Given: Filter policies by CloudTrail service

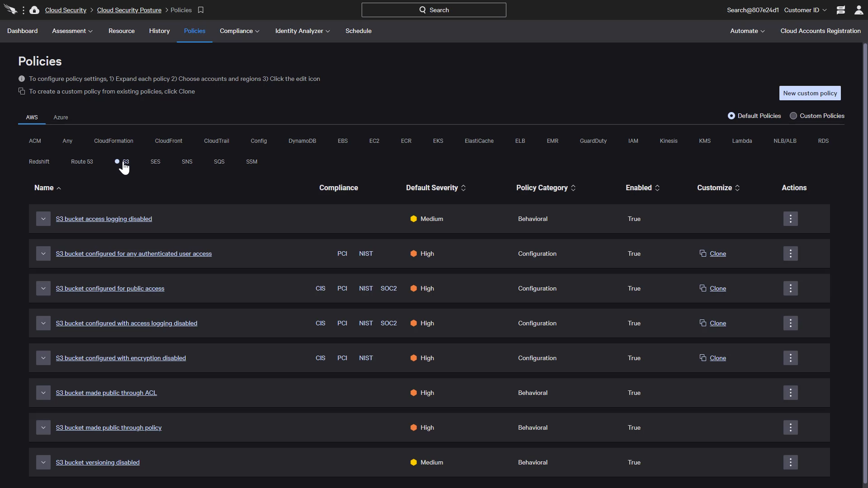Looking at the screenshot, I should (217, 141).
